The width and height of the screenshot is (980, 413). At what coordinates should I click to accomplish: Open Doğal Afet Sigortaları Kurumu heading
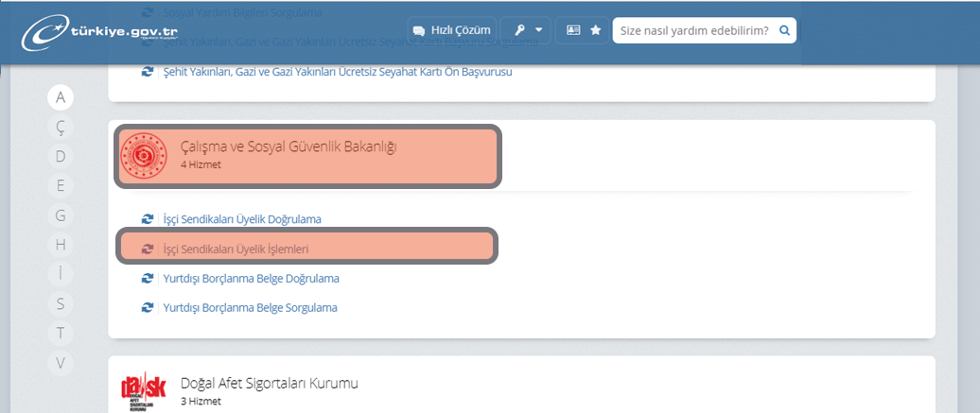click(x=270, y=383)
